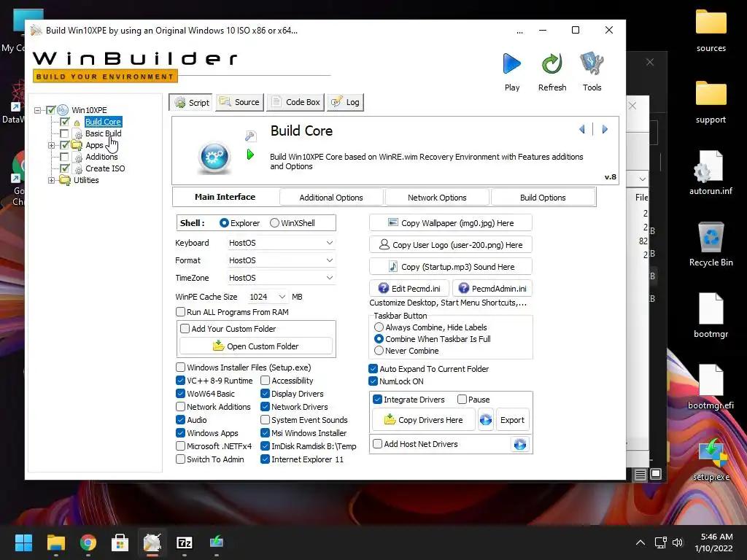
Task: Click the Win10XPE disc icon in the tree
Action: click(x=63, y=110)
